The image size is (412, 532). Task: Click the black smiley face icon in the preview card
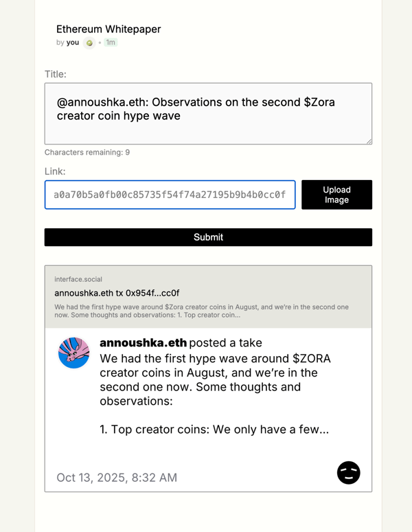[348, 472]
